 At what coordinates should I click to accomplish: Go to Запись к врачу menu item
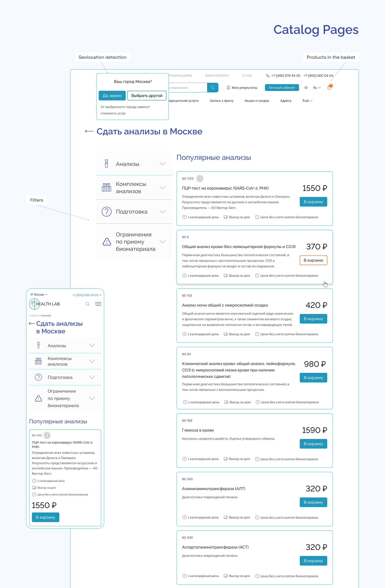coord(221,101)
